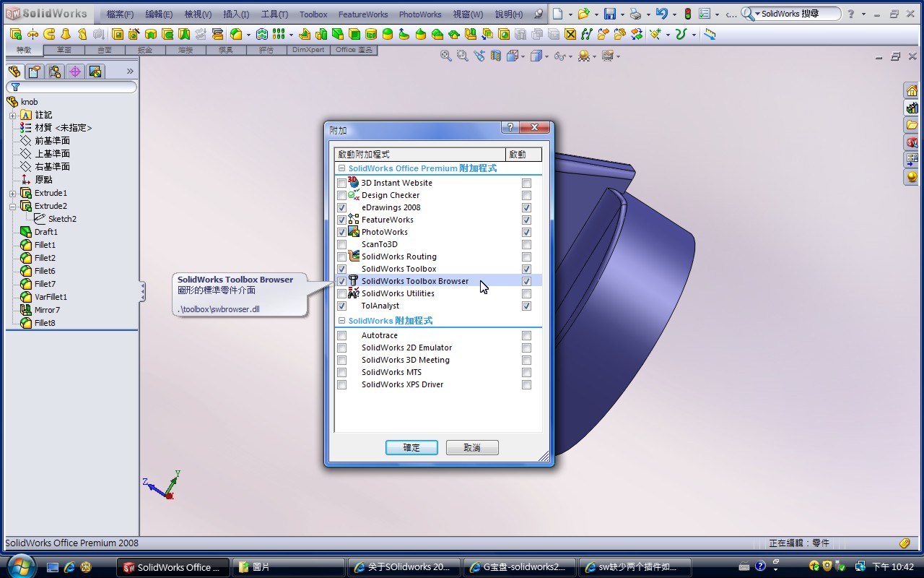Screen dimensions: 924x578
Task: Click the Toolbox Browser bolt icon in list
Action: click(x=353, y=280)
